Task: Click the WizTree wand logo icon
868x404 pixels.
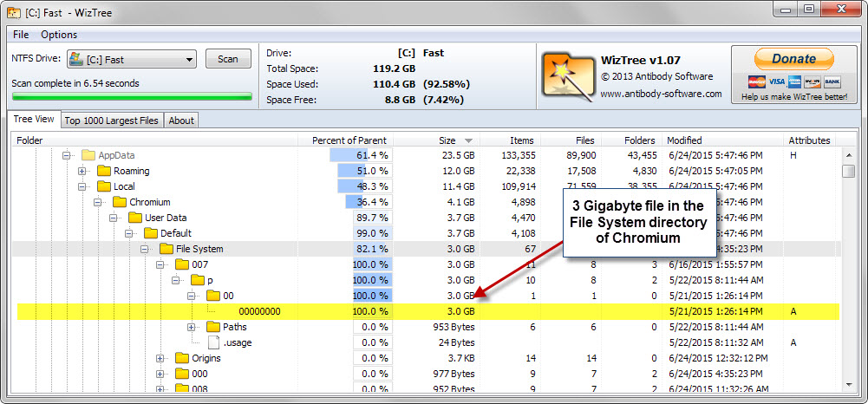Action: [x=567, y=77]
